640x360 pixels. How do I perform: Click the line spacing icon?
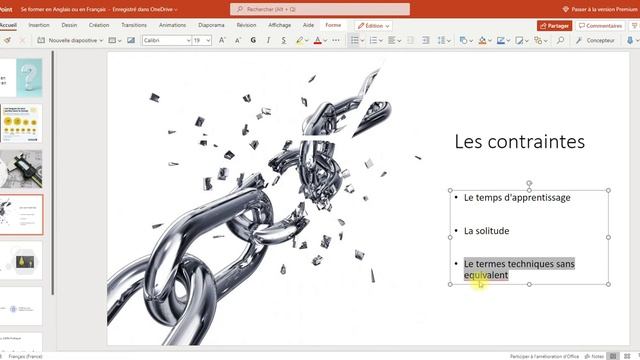pyautogui.click(x=441, y=40)
